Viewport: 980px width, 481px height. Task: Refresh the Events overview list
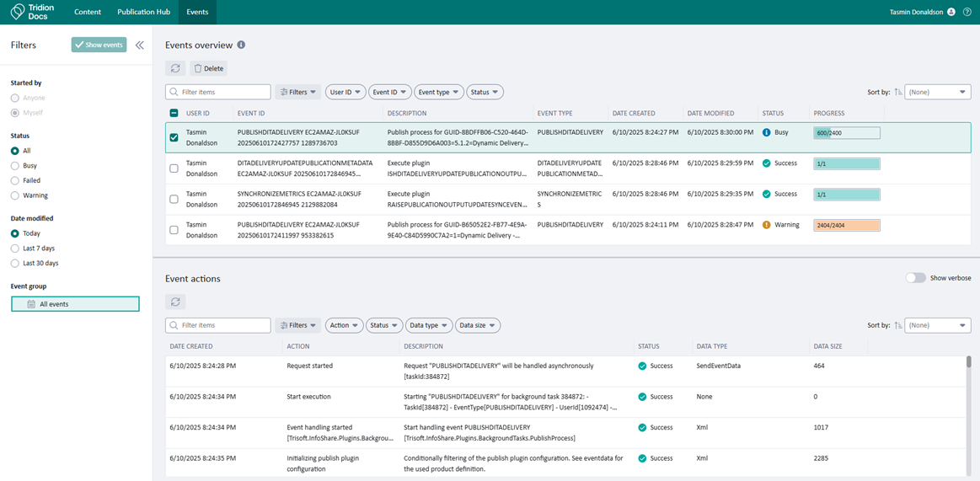point(175,68)
